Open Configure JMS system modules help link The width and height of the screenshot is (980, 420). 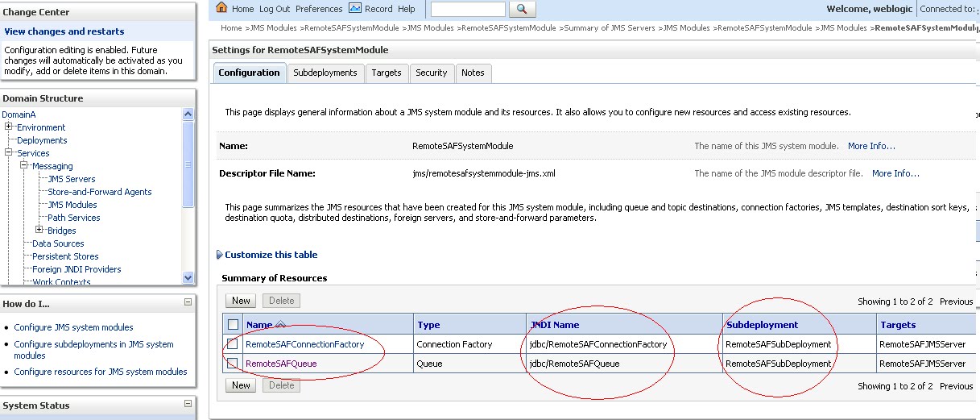[73, 327]
